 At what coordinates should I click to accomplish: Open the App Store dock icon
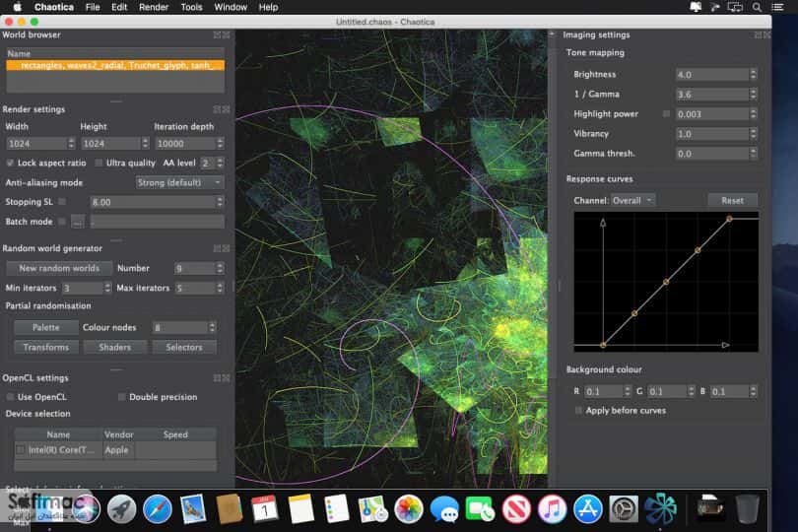(x=588, y=508)
